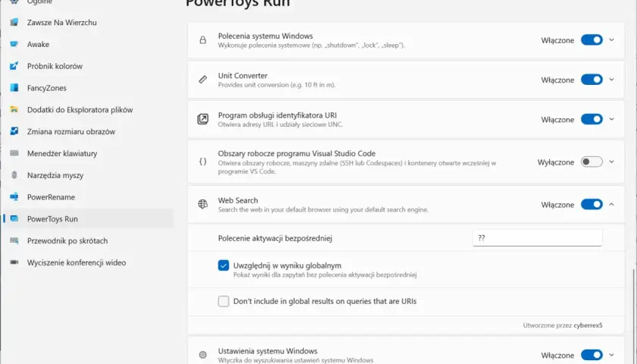Enable the Visual Studio Code workspaces toggle
Screen dimensions: 637x364
coord(591,162)
